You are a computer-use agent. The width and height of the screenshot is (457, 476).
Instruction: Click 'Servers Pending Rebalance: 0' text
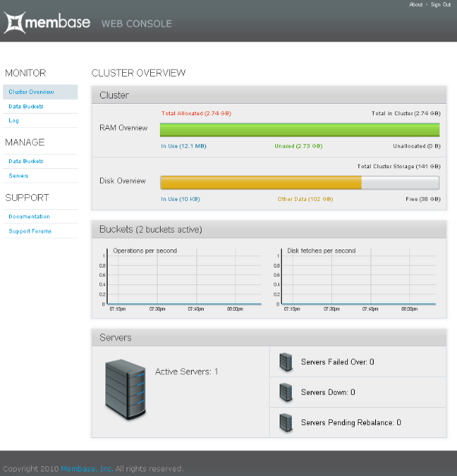(351, 423)
